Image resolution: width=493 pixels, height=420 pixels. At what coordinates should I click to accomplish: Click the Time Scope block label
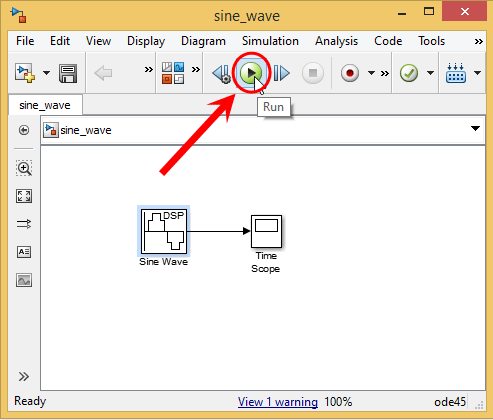tap(266, 262)
